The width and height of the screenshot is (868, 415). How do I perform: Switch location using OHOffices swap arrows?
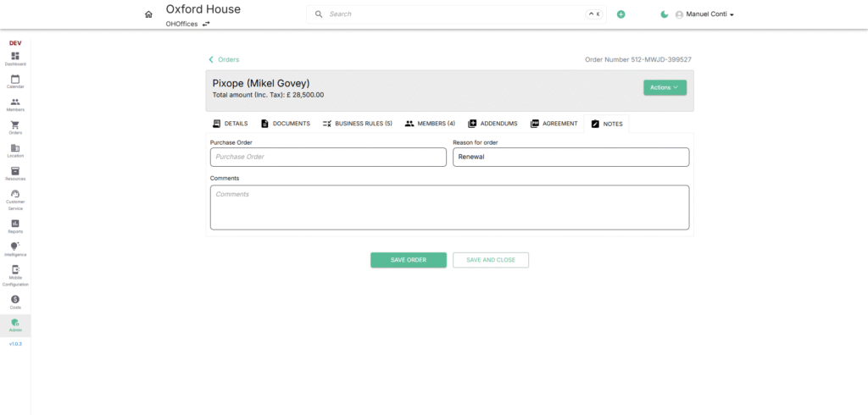[206, 24]
